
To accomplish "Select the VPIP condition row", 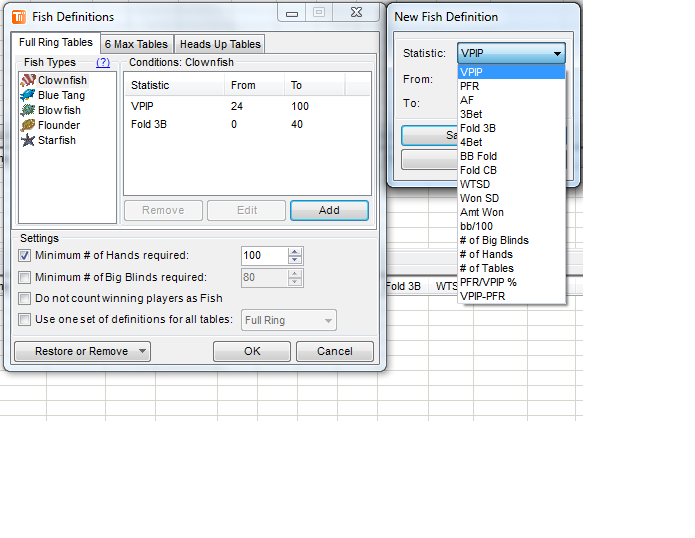I will (247, 106).
